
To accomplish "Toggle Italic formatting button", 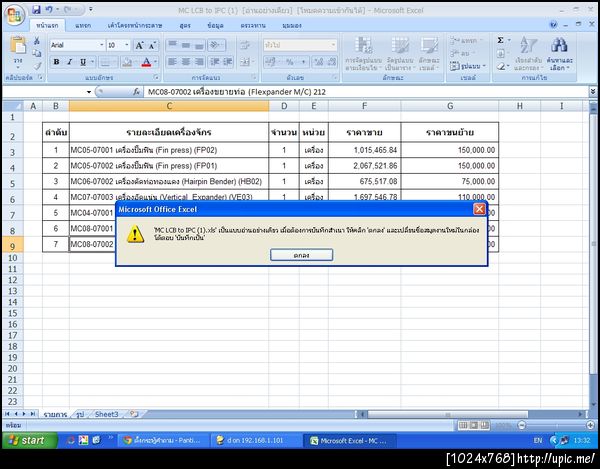I will click(69, 62).
